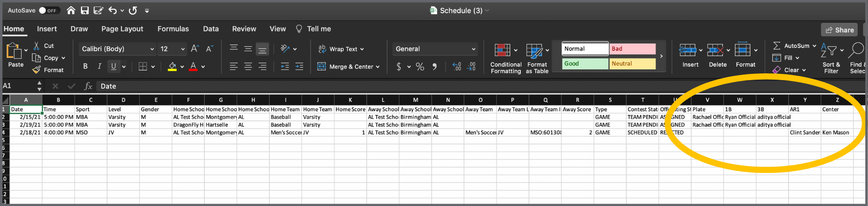The width and height of the screenshot is (868, 206).
Task: Click the Undo arrow icon
Action: 113,10
